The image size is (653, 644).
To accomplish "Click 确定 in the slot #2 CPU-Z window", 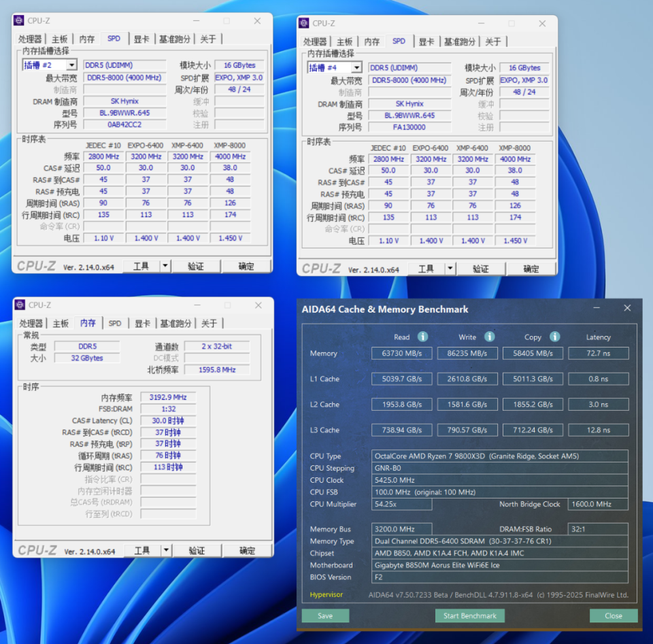I will (246, 266).
